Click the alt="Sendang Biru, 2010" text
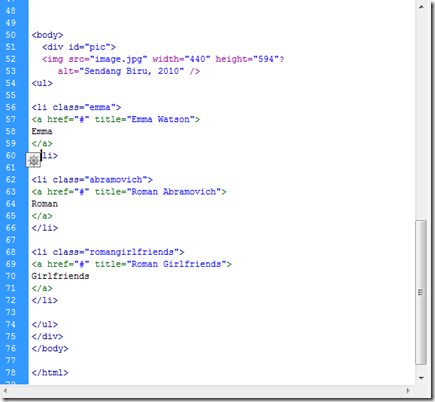The height and width of the screenshot is (402, 435). (129, 71)
